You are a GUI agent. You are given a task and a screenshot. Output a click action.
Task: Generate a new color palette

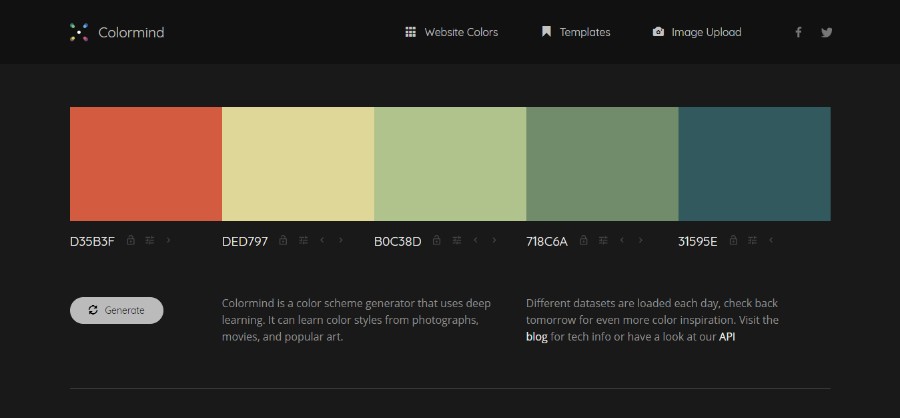coord(117,310)
